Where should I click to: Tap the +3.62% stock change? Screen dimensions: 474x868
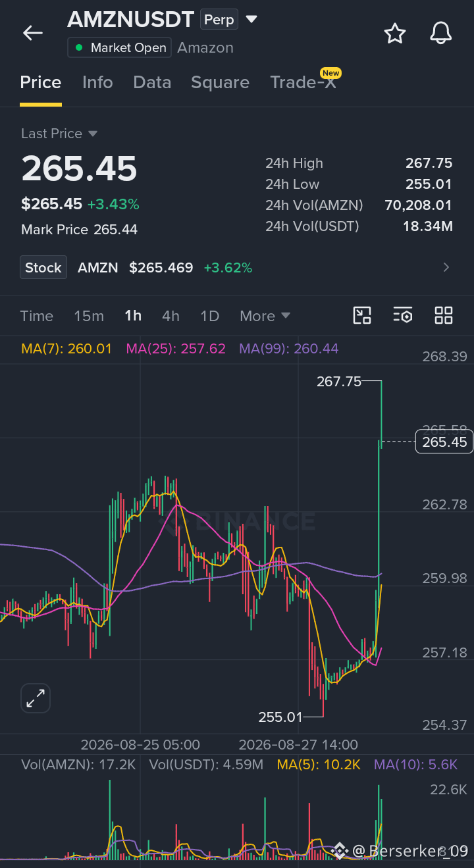coord(228,267)
